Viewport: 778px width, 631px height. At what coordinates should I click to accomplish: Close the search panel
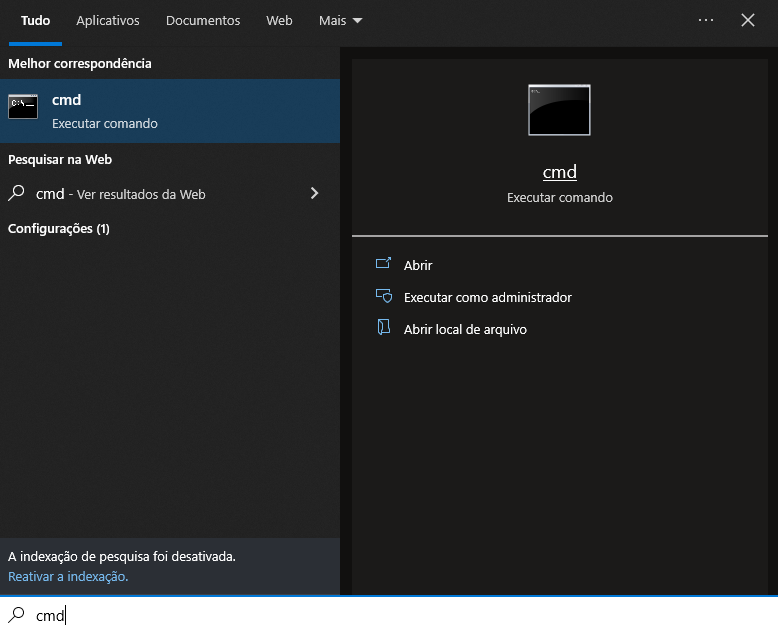748,20
